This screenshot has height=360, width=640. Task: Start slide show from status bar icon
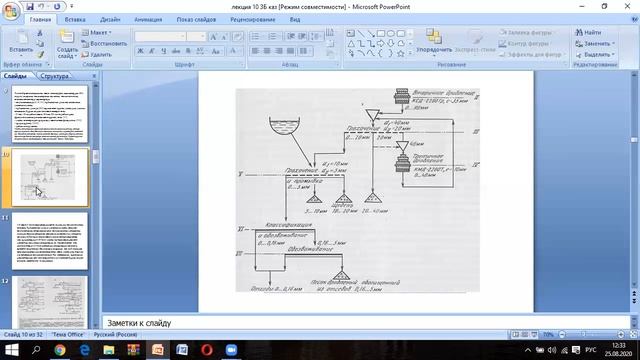534,335
